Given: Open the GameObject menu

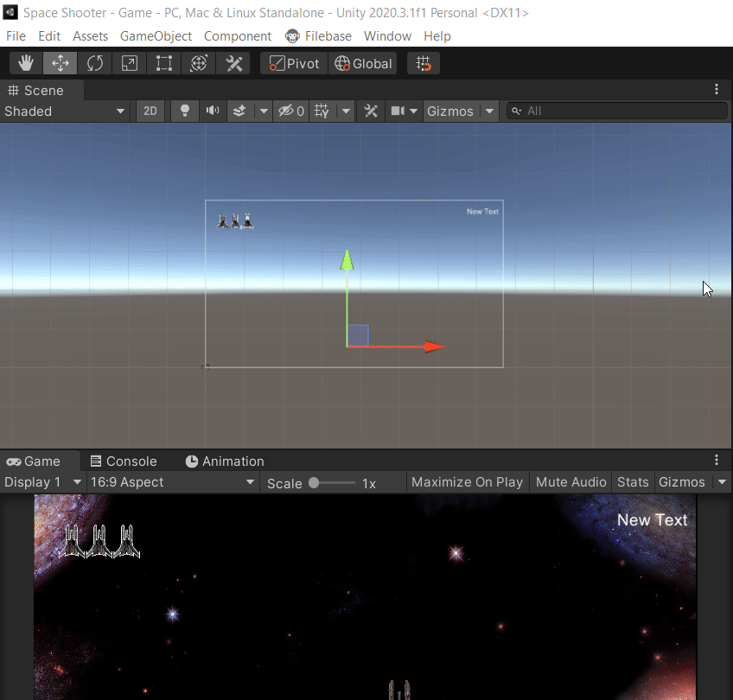Looking at the screenshot, I should pos(156,35).
